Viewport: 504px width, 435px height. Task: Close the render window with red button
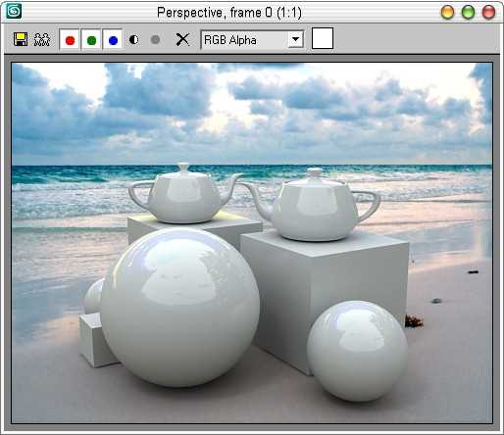pyautogui.click(x=488, y=13)
